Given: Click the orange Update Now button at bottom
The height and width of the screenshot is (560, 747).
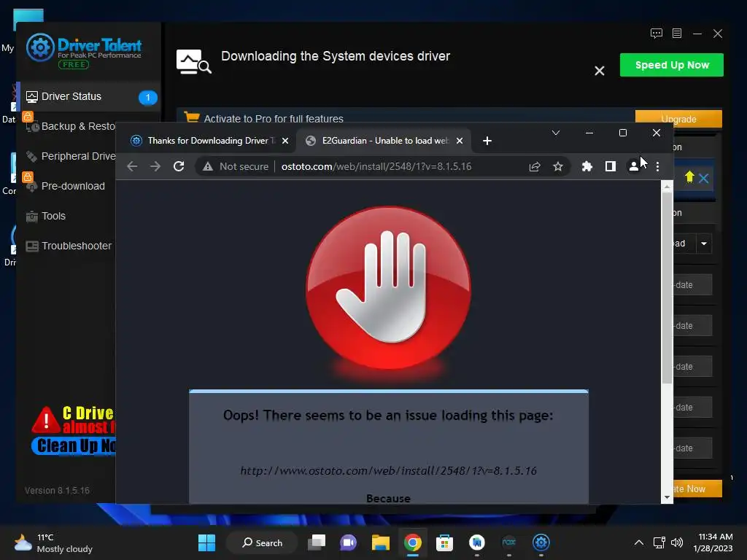Looking at the screenshot, I should pyautogui.click(x=697, y=489).
